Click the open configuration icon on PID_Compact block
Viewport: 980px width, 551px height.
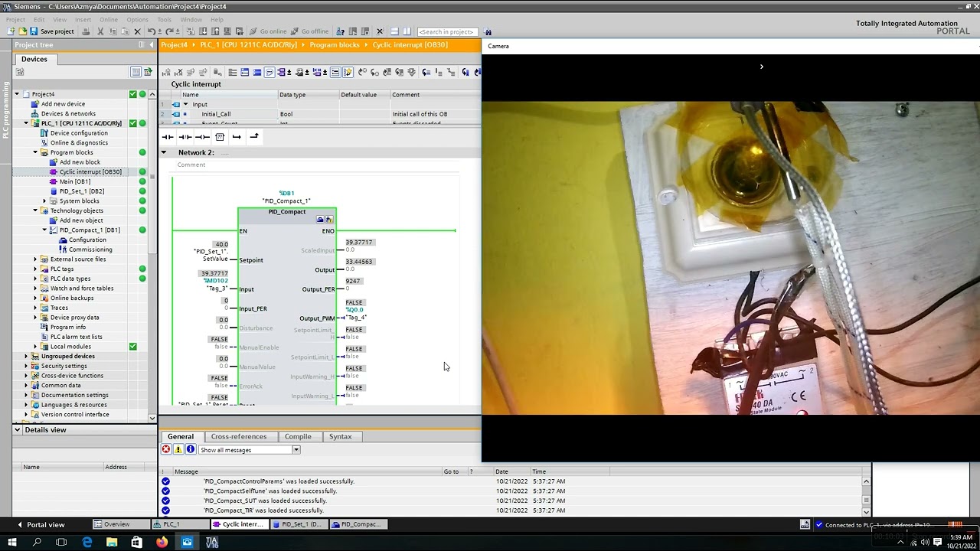coord(320,220)
